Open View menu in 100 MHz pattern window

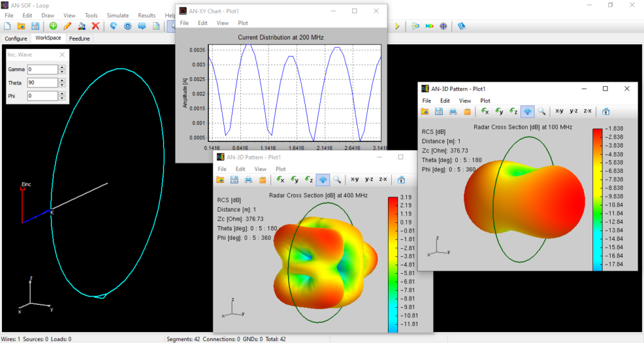click(x=465, y=101)
